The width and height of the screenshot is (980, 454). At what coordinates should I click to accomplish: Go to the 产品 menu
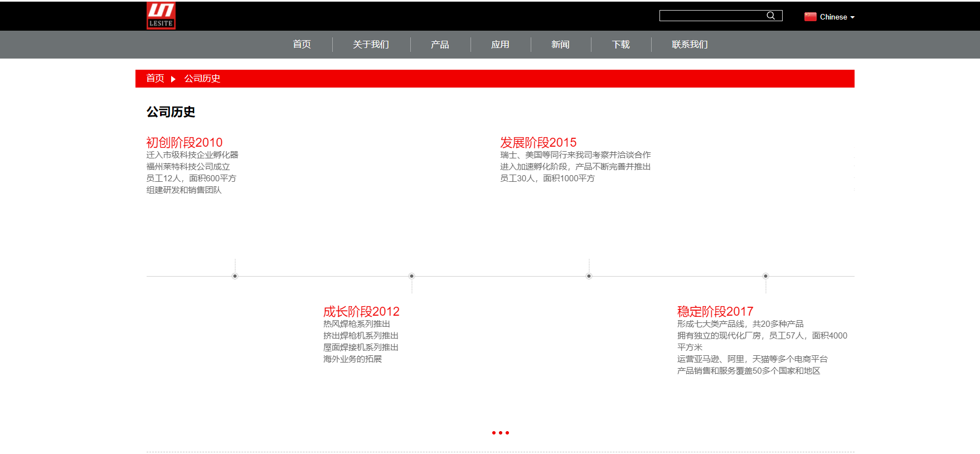440,45
